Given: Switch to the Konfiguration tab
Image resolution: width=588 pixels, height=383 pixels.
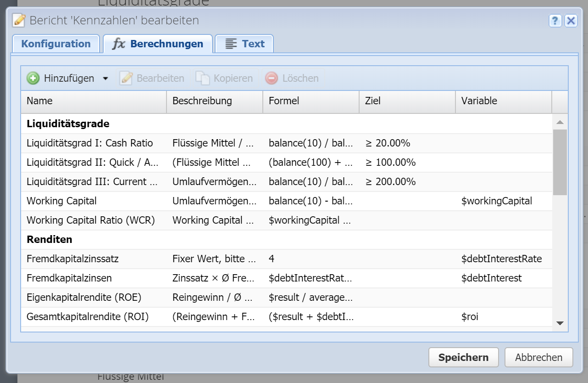Looking at the screenshot, I should click(56, 44).
